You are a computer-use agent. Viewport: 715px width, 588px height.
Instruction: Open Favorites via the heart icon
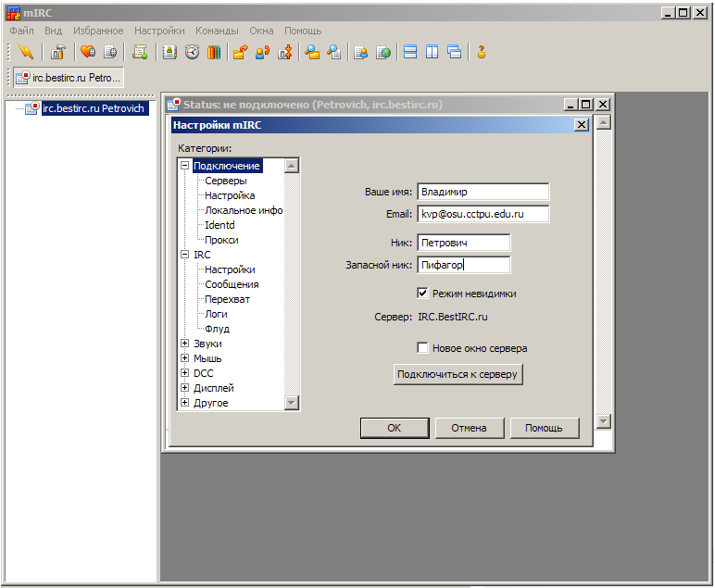(x=88, y=52)
